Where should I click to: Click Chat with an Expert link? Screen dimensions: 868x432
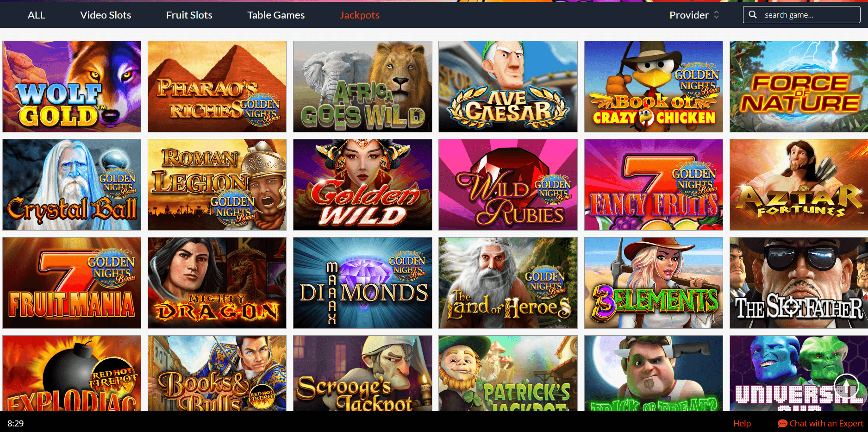pyautogui.click(x=826, y=423)
